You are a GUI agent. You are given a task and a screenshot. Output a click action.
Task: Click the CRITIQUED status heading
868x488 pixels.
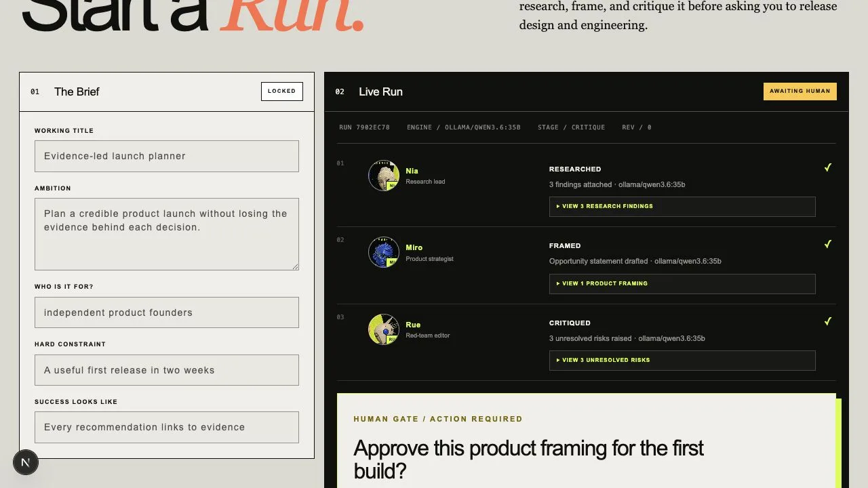coord(570,323)
